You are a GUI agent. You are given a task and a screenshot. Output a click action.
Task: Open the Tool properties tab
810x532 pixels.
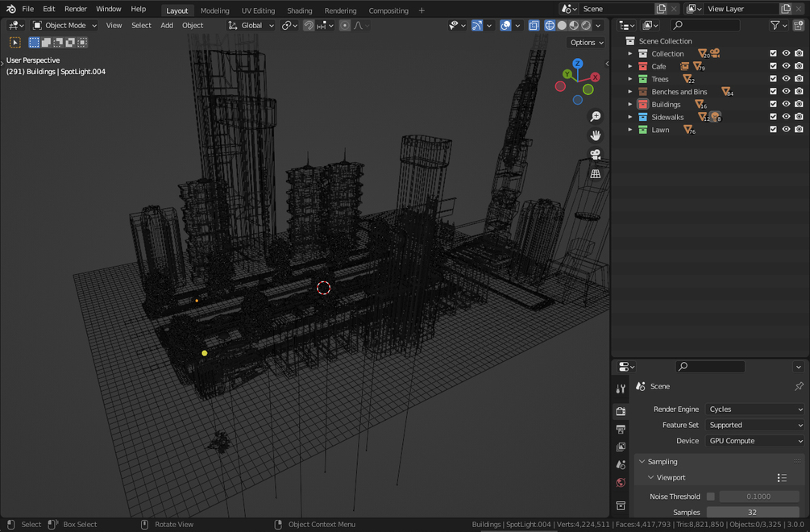click(621, 389)
